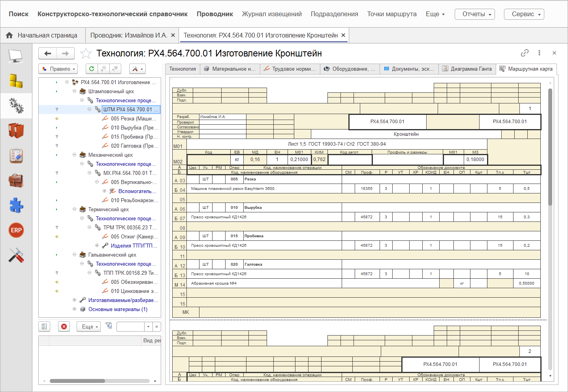Open the Поиск menu item

(x=19, y=14)
